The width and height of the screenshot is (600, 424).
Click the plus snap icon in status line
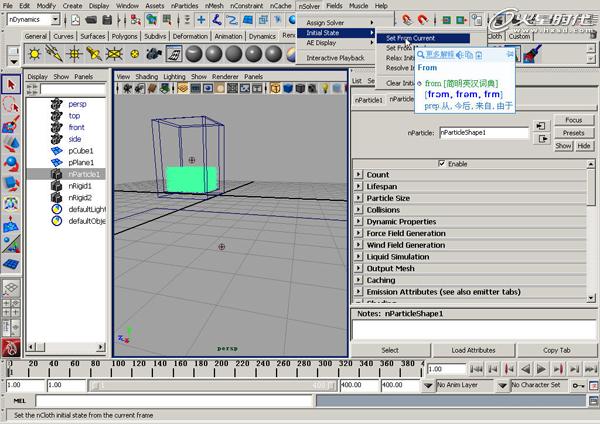click(x=201, y=20)
